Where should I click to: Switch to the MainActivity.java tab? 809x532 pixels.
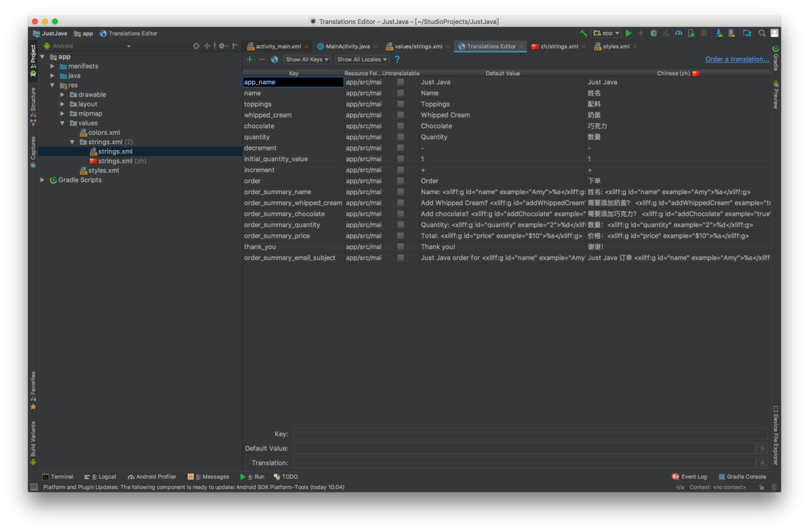tap(344, 46)
